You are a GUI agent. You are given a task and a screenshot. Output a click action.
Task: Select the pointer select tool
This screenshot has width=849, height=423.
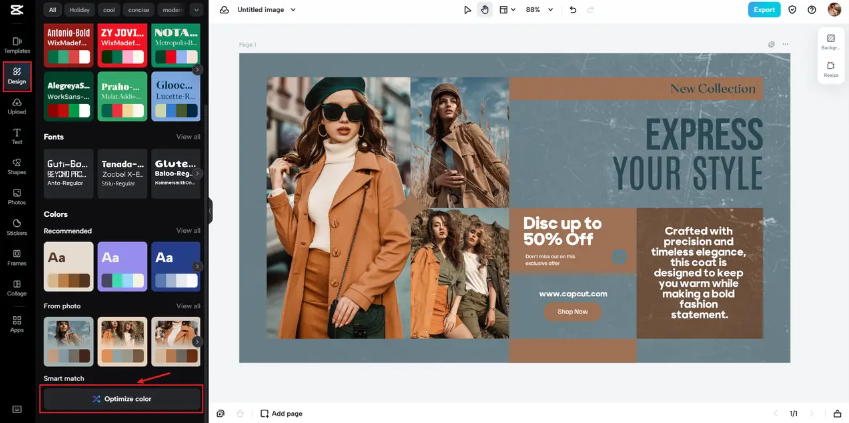468,10
